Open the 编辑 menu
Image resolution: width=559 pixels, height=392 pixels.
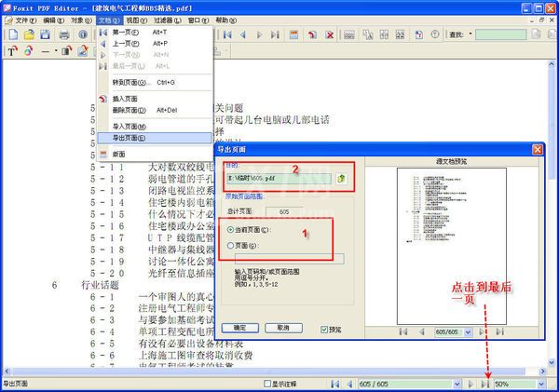(x=53, y=20)
